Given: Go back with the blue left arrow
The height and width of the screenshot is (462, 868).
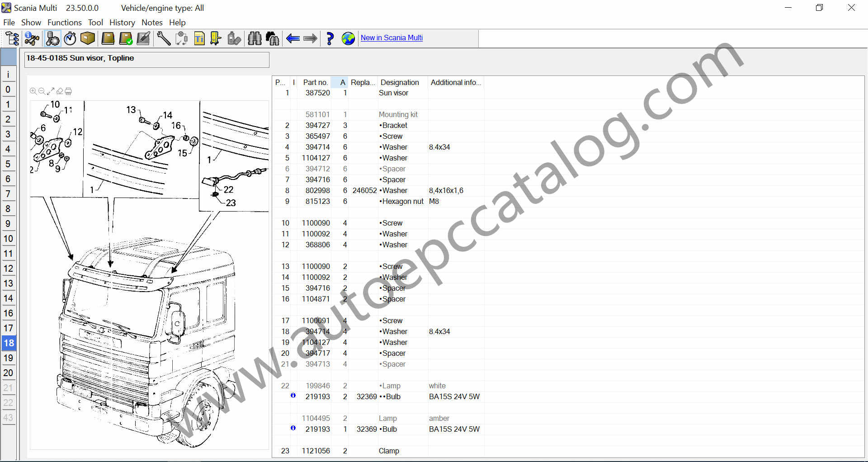Looking at the screenshot, I should click(x=293, y=38).
